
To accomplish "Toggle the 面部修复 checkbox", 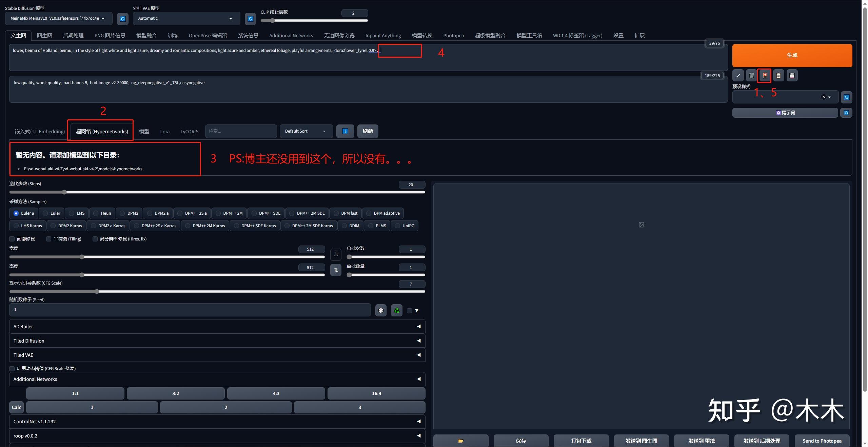I will (12, 239).
